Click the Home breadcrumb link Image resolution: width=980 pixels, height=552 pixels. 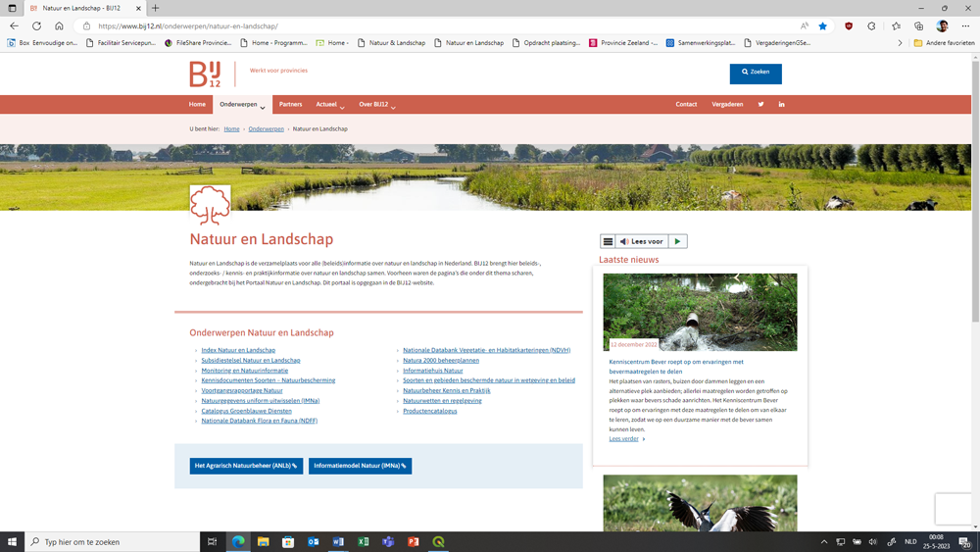[232, 128]
